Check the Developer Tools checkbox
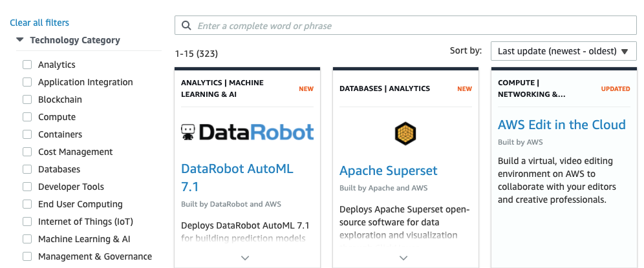 coord(27,187)
